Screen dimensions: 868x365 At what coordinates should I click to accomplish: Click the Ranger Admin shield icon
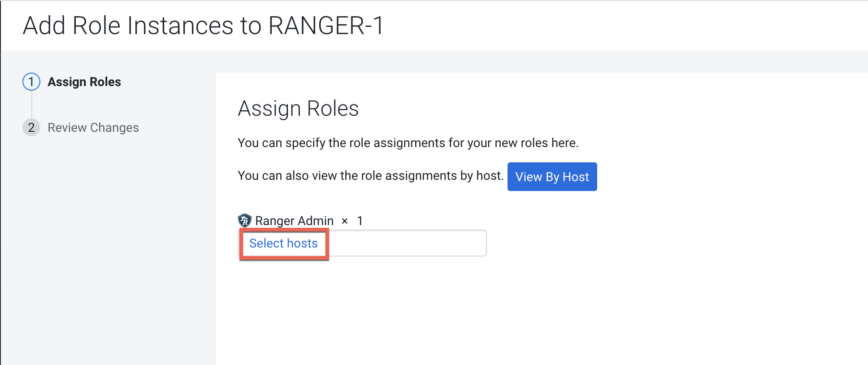pos(244,220)
